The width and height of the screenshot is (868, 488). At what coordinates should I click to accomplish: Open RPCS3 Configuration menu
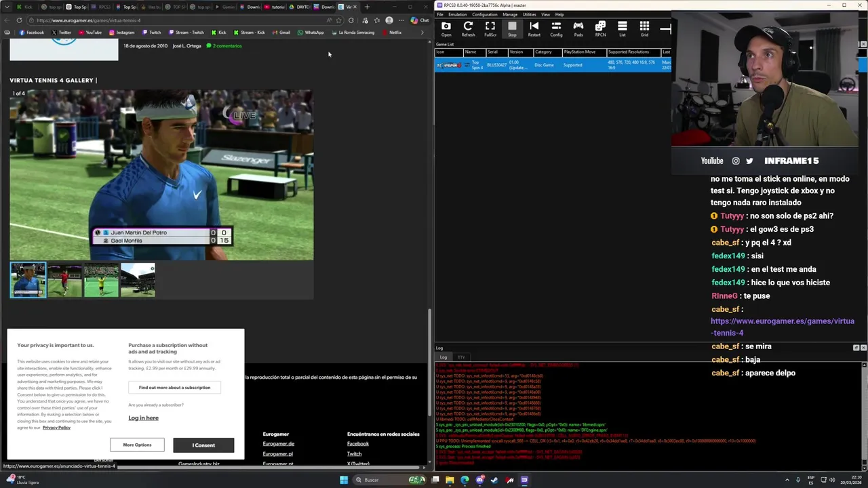tap(485, 14)
